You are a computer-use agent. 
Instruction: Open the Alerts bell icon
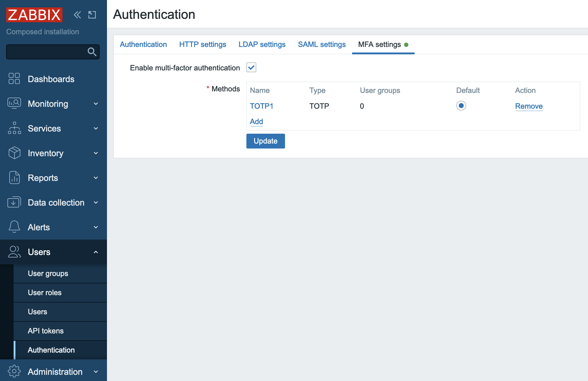click(x=14, y=227)
